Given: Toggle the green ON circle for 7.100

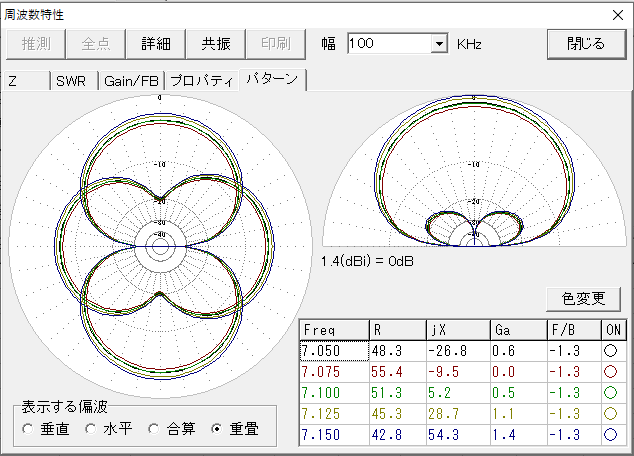Looking at the screenshot, I should [611, 393].
